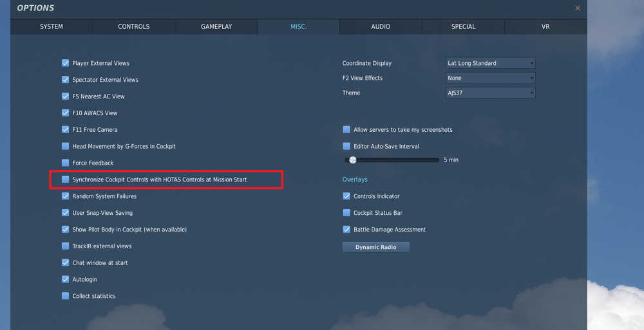This screenshot has height=330, width=644.
Task: Open the VR tab
Action: point(545,26)
